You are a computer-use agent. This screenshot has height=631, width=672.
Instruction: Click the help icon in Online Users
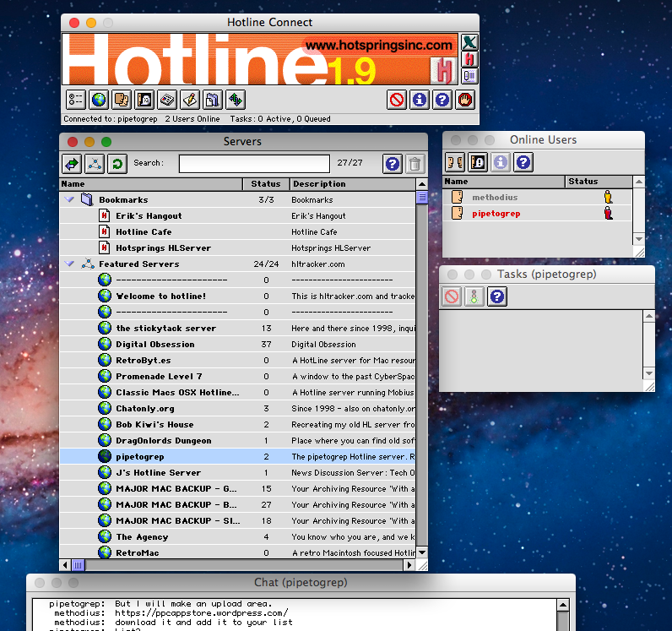coord(523,162)
